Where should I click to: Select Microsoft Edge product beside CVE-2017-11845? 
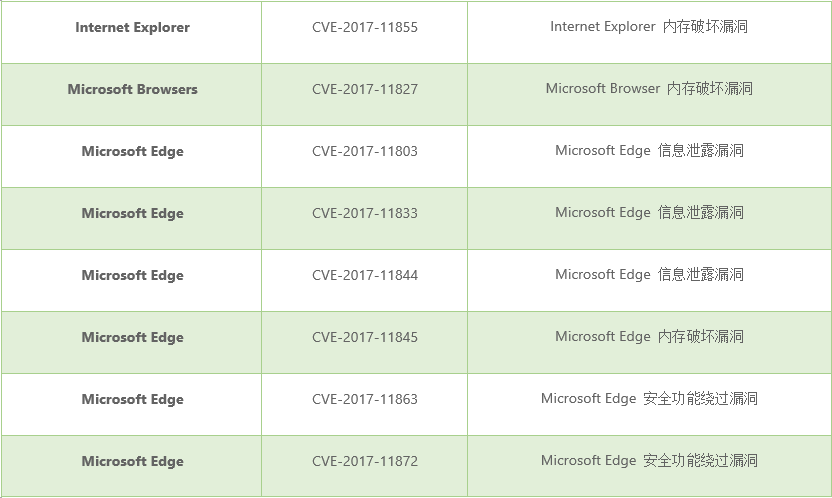[x=132, y=338]
